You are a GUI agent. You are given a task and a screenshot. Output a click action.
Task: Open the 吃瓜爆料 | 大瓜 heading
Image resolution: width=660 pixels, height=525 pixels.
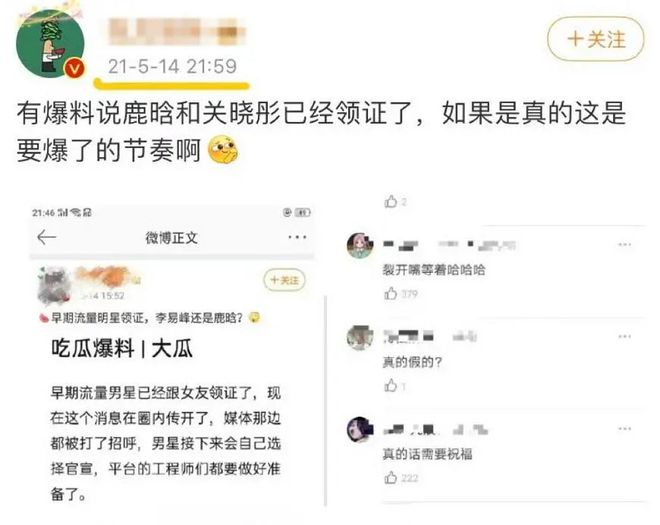pyautogui.click(x=122, y=349)
